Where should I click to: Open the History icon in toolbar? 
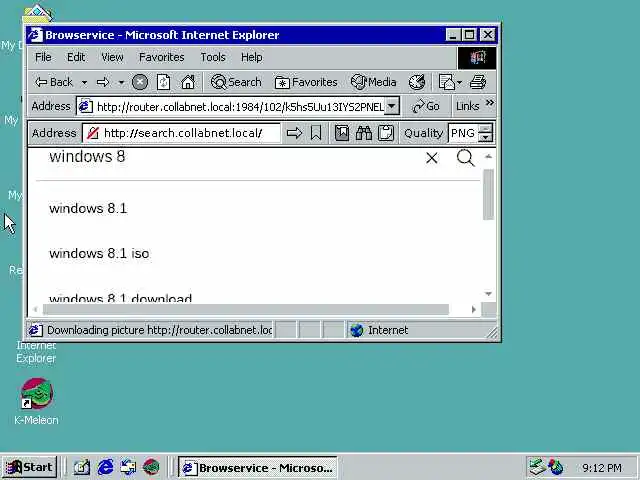(417, 82)
